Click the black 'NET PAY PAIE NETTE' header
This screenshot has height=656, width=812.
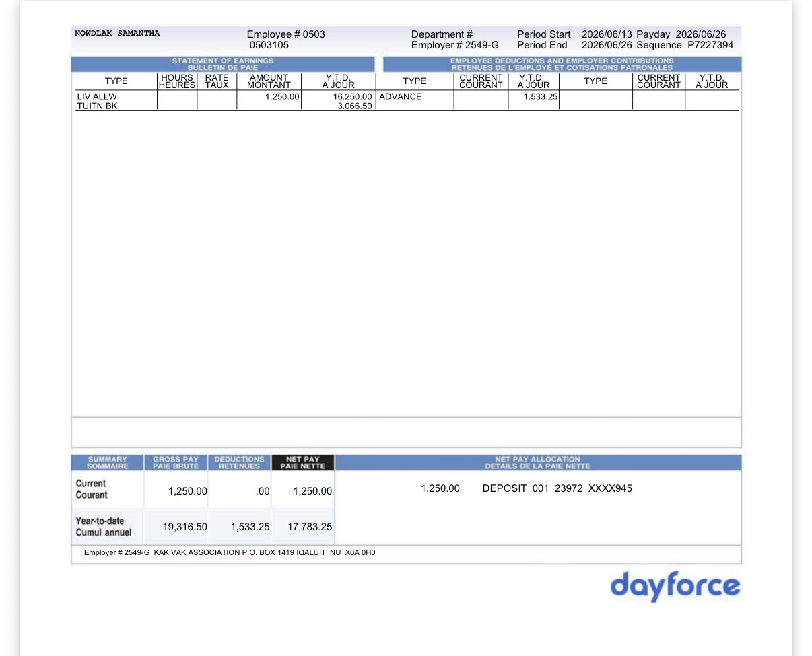pyautogui.click(x=303, y=462)
